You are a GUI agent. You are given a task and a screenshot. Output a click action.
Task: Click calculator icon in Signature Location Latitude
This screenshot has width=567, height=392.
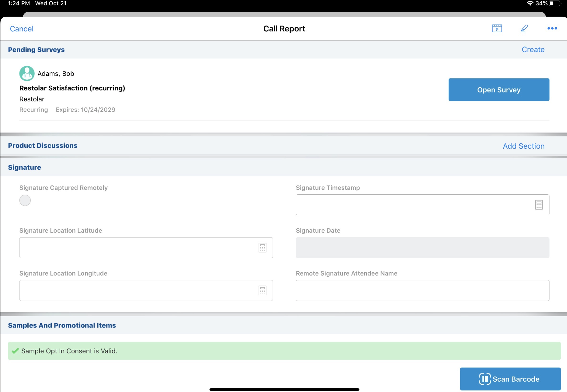point(262,248)
